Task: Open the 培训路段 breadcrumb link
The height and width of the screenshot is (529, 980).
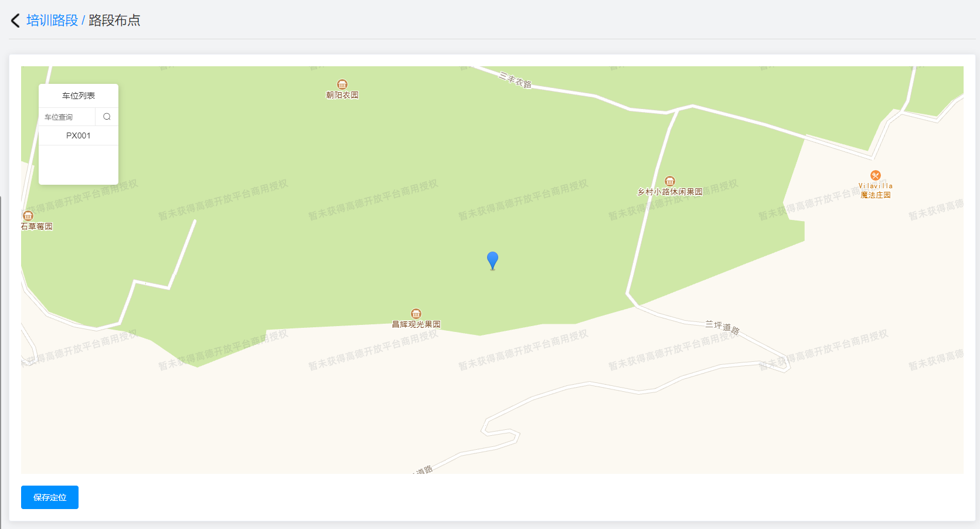Action: (52, 21)
